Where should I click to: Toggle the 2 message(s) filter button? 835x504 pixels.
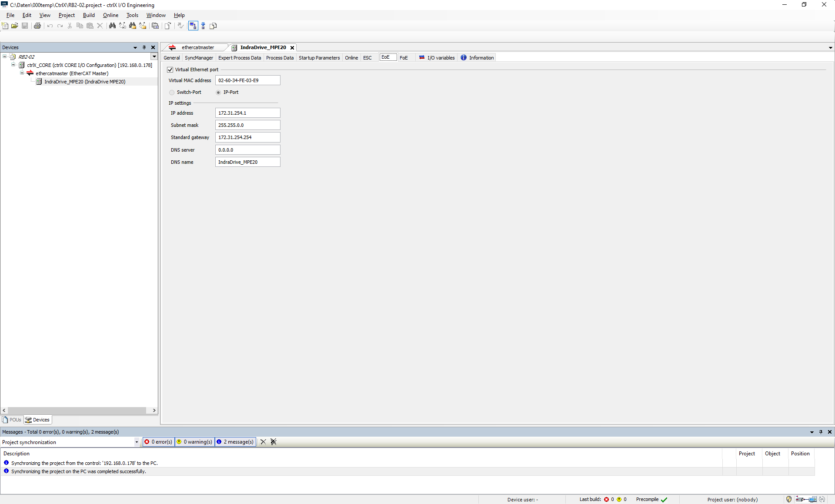tap(235, 442)
